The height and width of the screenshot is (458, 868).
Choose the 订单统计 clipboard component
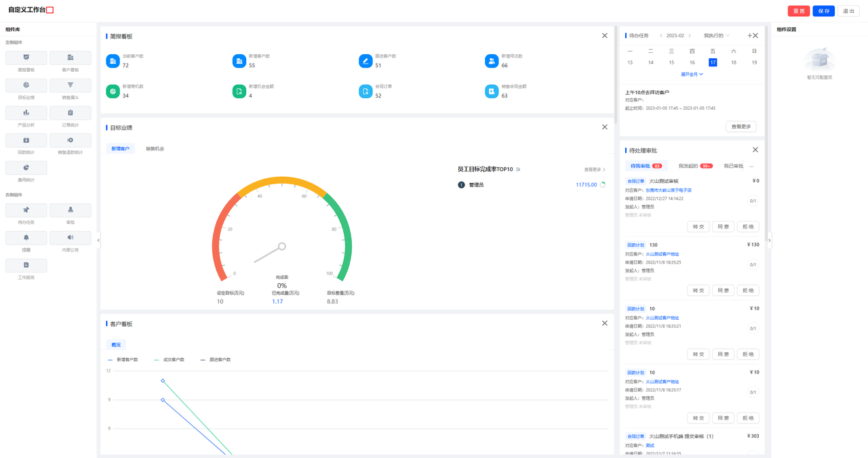click(71, 113)
